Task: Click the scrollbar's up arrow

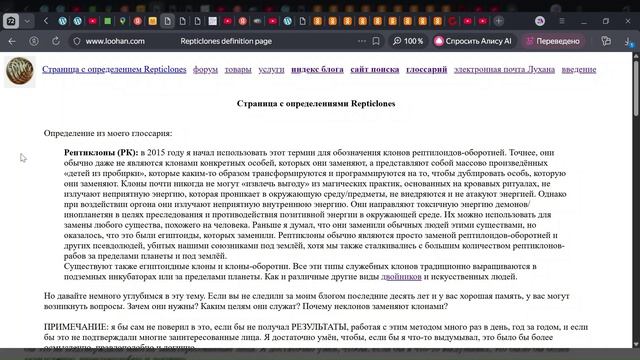Action: 636,56
